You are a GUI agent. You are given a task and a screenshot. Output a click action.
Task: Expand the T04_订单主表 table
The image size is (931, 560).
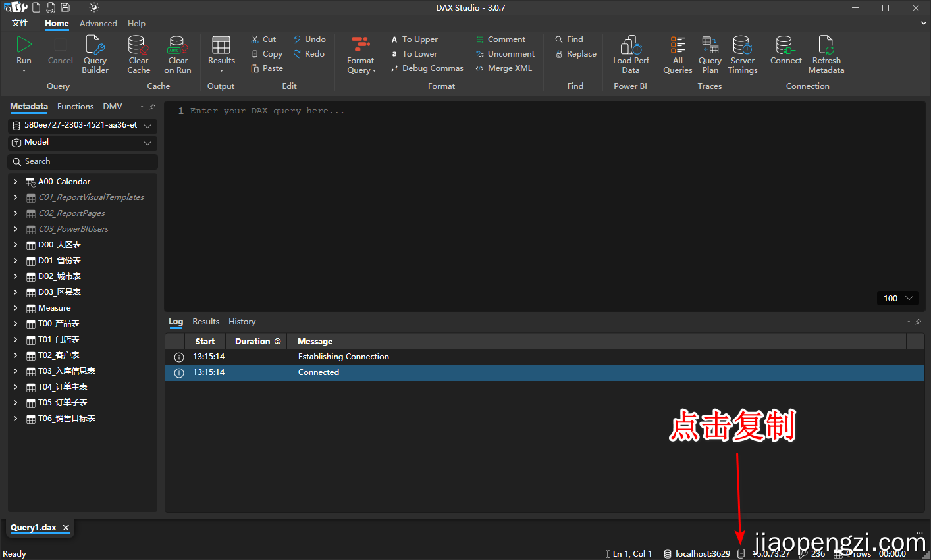click(x=16, y=386)
